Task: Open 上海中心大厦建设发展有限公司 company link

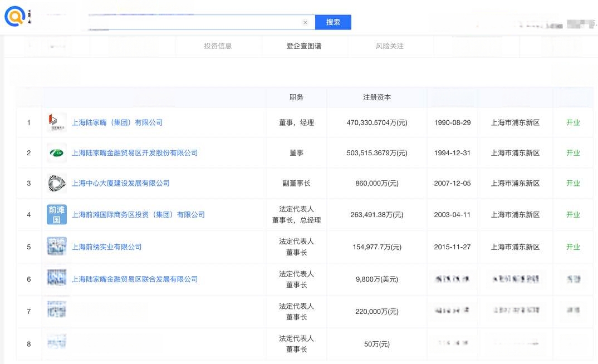Action: 121,183
